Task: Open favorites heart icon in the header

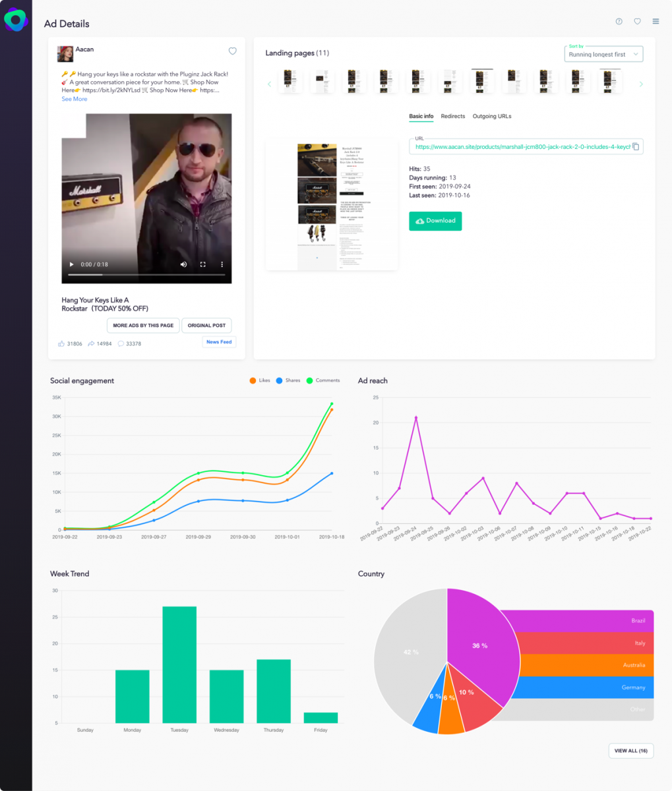Action: coord(637,22)
